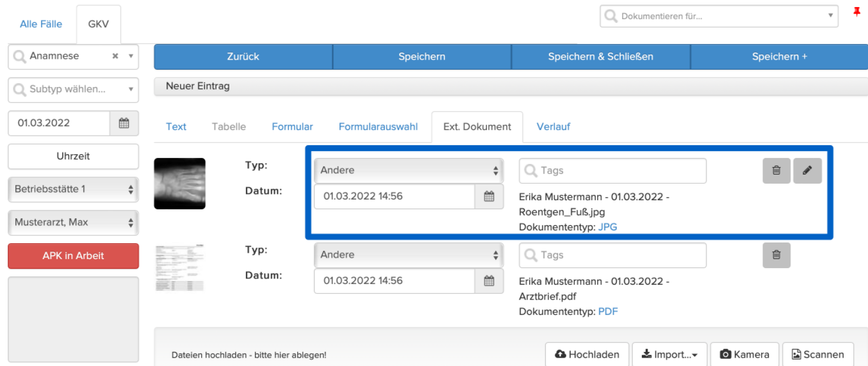
Task: Switch to the Alle Fälle tab
Action: (41, 24)
